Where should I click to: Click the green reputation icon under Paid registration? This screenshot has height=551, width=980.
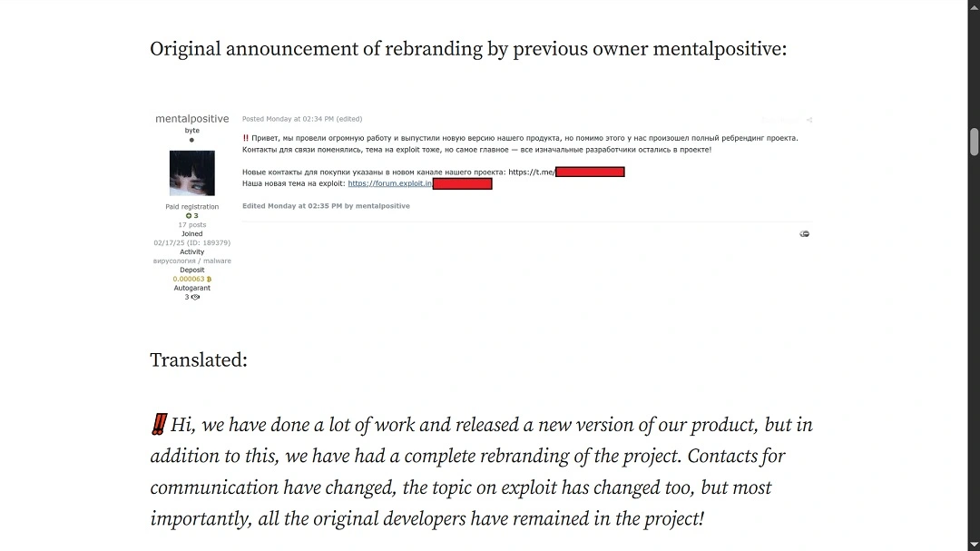[x=188, y=216]
